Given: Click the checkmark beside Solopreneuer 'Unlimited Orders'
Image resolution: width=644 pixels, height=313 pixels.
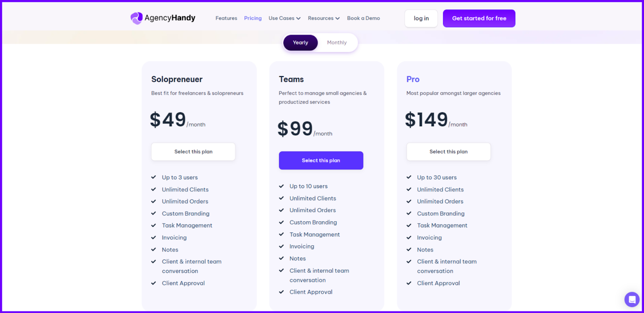Looking at the screenshot, I should point(153,201).
